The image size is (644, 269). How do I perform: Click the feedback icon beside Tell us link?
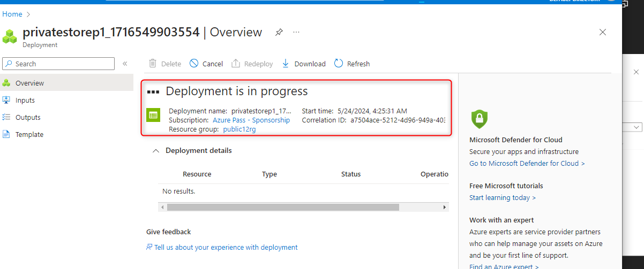pyautogui.click(x=149, y=248)
